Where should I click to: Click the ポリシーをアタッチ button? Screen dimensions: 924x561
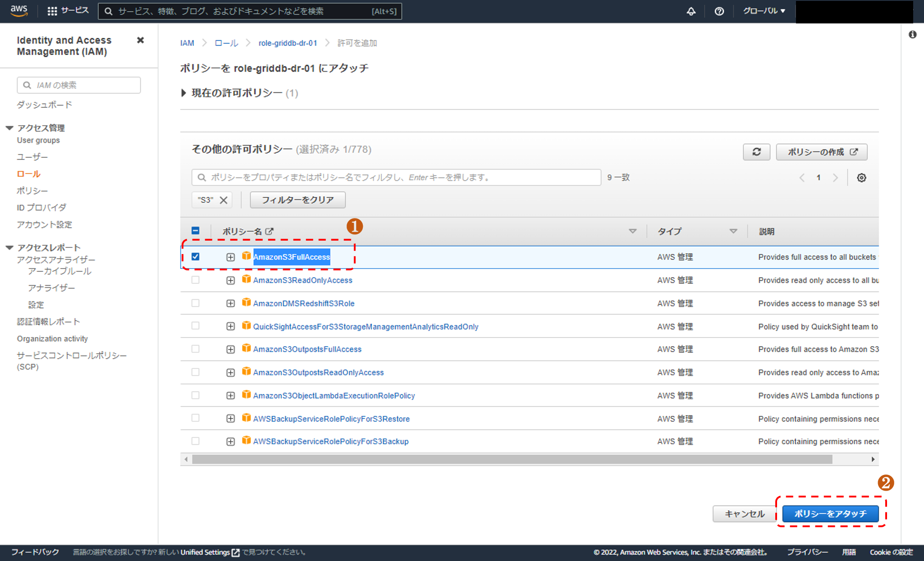click(830, 514)
